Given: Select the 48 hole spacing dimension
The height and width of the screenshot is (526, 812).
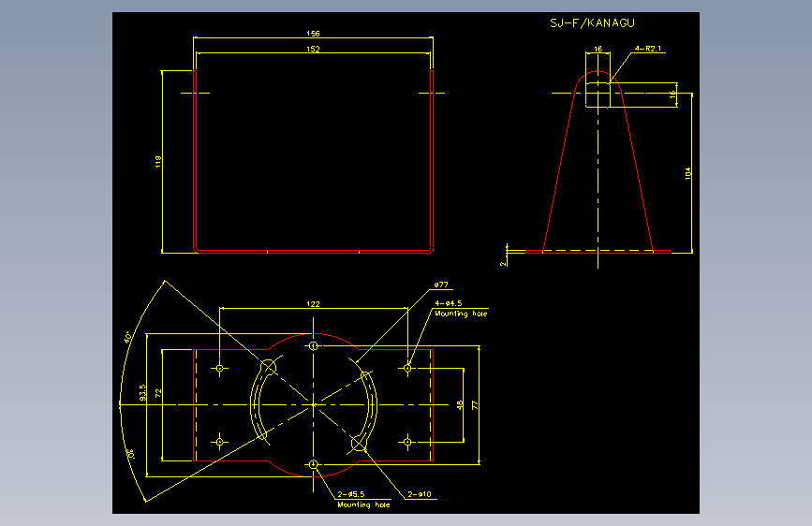Looking at the screenshot, I should pyautogui.click(x=460, y=405).
